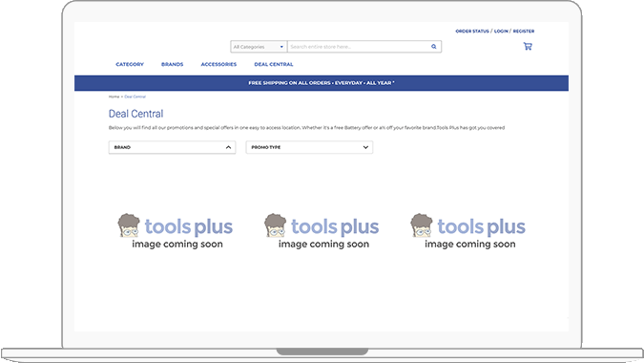
Task: Click the Brand filter box label
Action: (x=122, y=147)
